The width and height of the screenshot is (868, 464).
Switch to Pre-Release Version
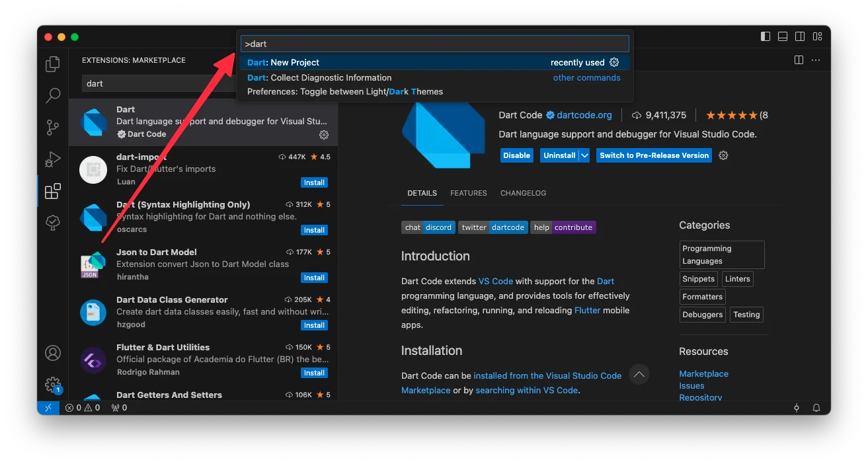tap(654, 155)
